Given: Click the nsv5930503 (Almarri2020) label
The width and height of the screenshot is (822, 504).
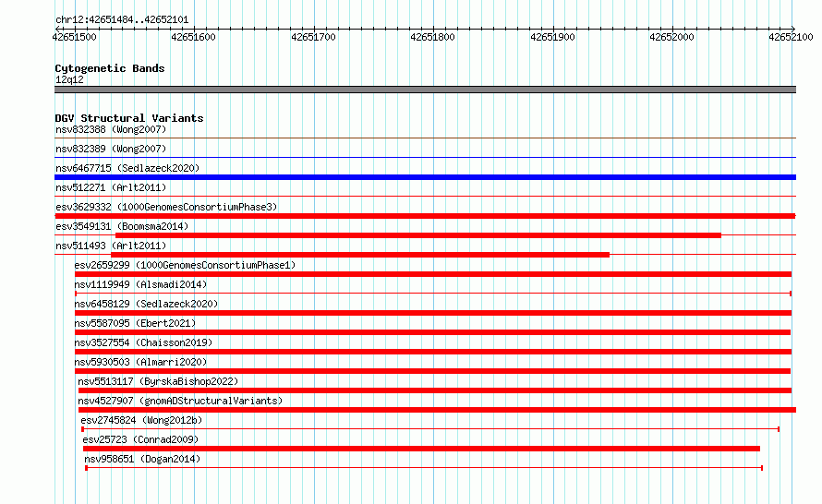Looking at the screenshot, I should click(x=140, y=362).
